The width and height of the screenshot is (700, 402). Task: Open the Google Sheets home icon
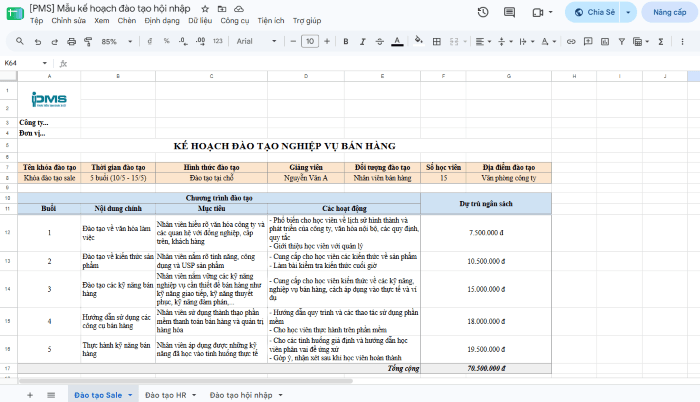[x=15, y=13]
